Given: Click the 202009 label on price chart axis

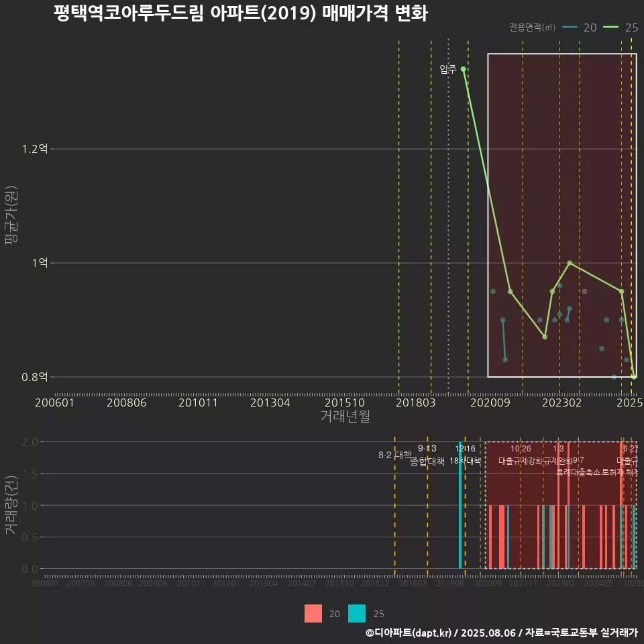Looking at the screenshot, I should coord(490,402).
